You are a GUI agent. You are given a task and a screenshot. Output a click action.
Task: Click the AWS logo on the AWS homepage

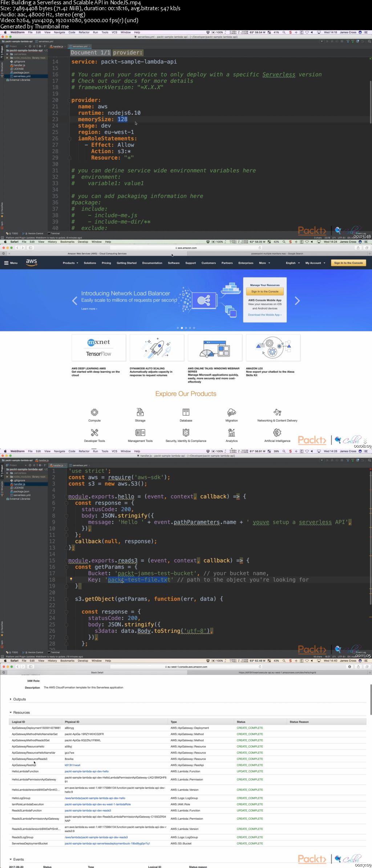click(x=32, y=263)
